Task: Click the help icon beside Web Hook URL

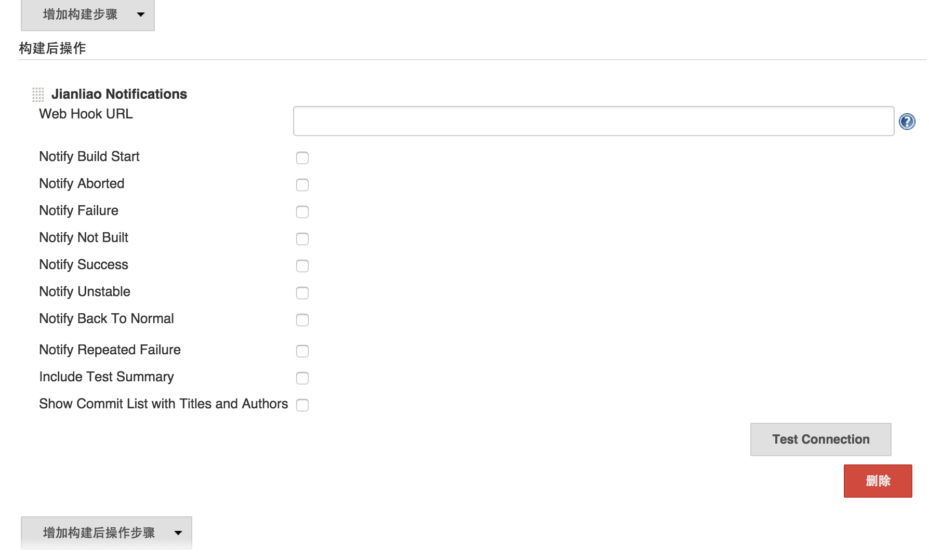Action: pyautogui.click(x=907, y=122)
